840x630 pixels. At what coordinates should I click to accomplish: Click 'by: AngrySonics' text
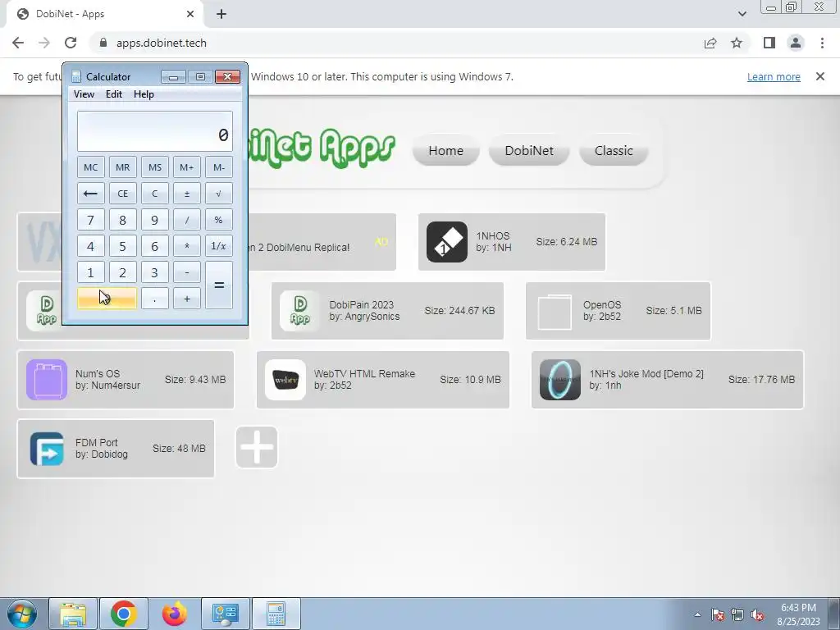point(364,317)
